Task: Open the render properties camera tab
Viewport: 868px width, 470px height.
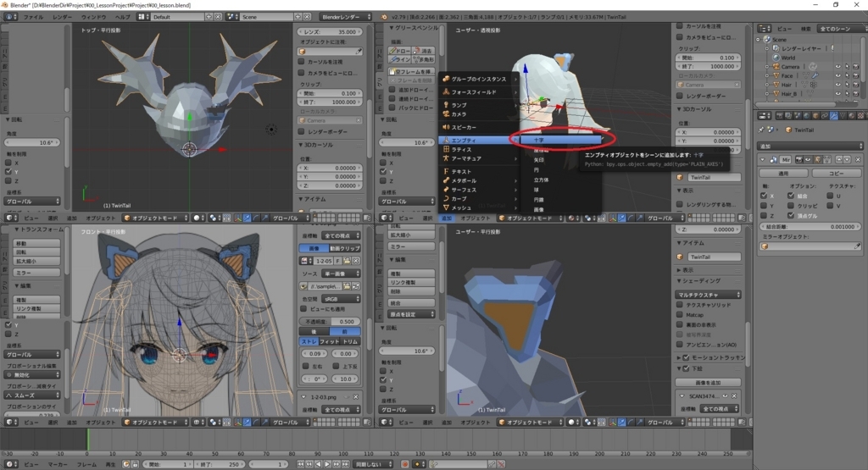Action: [x=780, y=116]
